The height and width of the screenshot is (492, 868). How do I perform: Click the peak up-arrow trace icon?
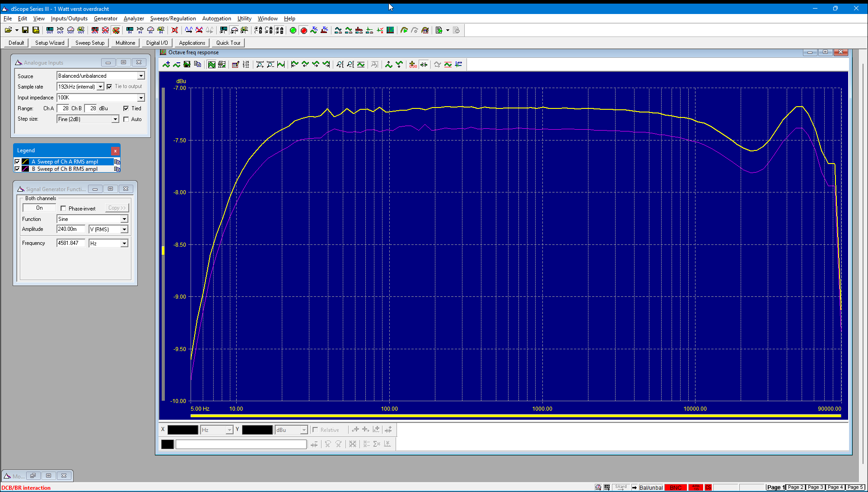tap(389, 65)
